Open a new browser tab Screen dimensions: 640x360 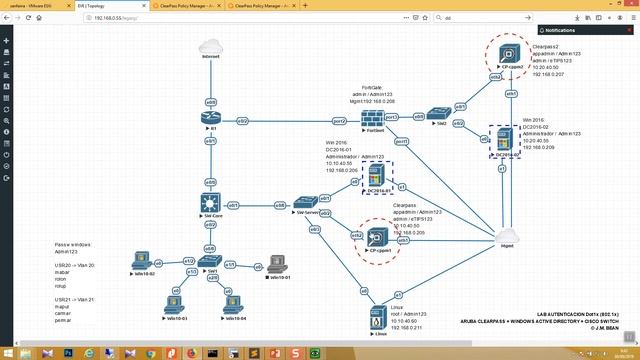coord(305,6)
